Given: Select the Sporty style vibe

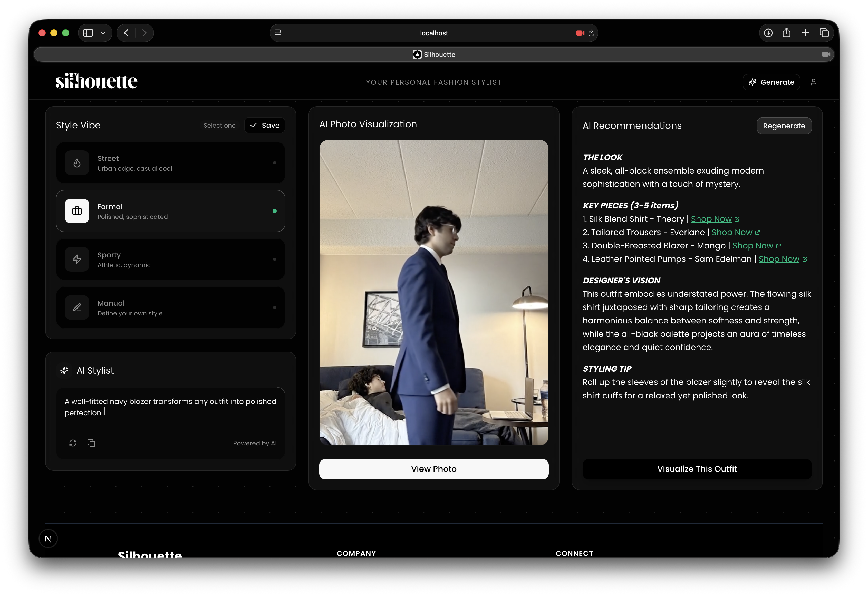Looking at the screenshot, I should 170,259.
